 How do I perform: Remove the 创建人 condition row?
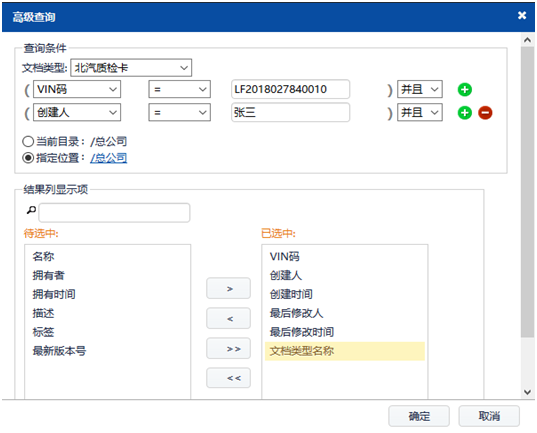[485, 113]
